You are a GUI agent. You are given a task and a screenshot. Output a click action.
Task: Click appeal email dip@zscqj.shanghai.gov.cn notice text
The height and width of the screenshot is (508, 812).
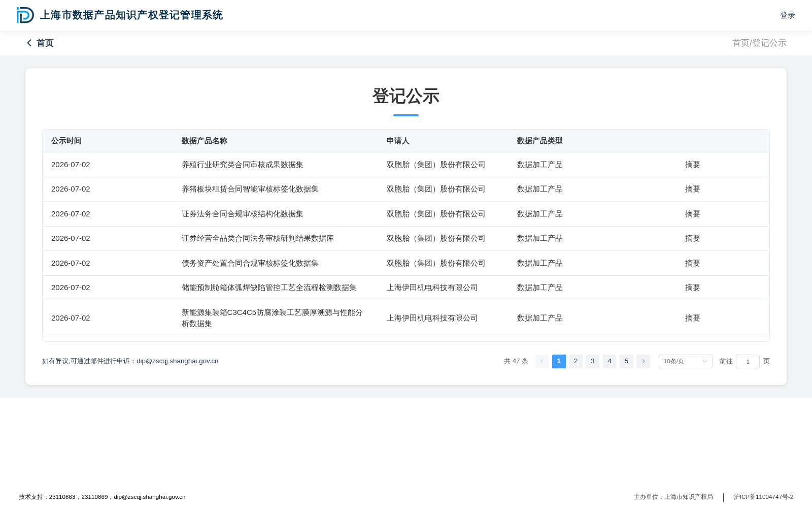(130, 361)
